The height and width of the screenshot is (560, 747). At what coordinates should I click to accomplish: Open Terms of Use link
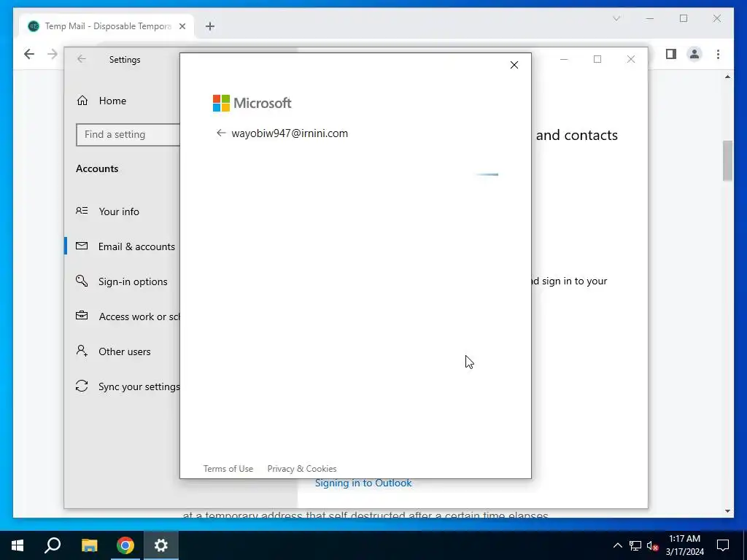(228, 469)
